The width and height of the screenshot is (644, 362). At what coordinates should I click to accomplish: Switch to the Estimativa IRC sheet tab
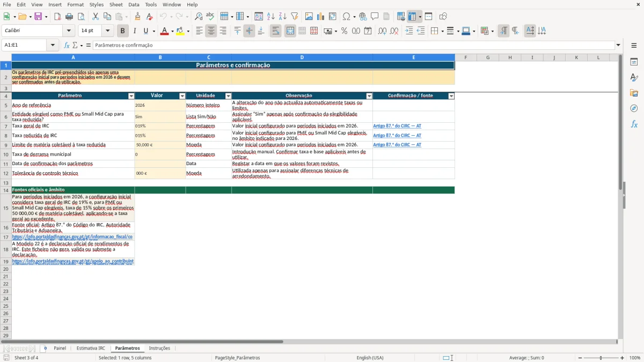(91, 348)
